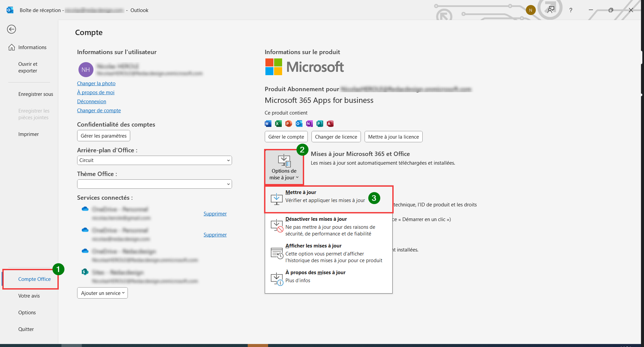The height and width of the screenshot is (347, 644).
Task: Click the Publisher app icon
Action: click(320, 124)
